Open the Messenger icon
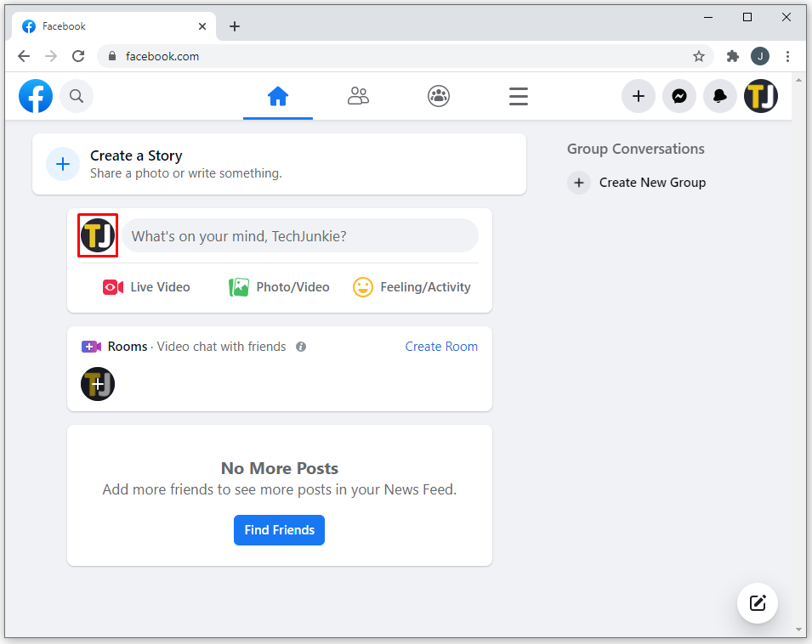Screen dimensions: 812x644 (x=679, y=96)
